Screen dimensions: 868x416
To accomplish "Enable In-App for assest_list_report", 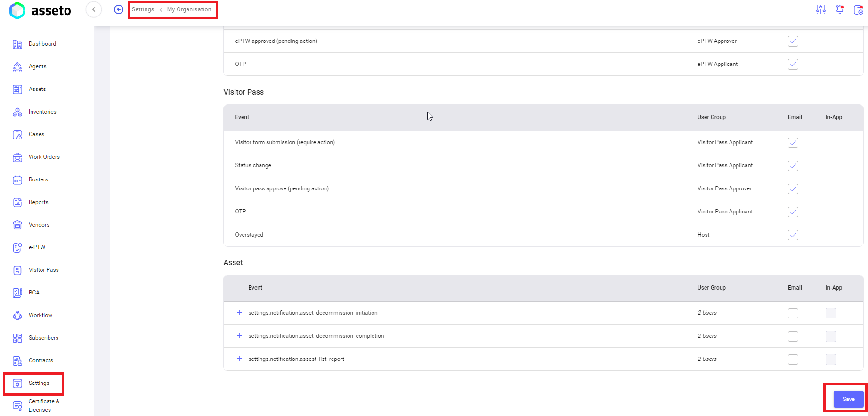I will (831, 359).
